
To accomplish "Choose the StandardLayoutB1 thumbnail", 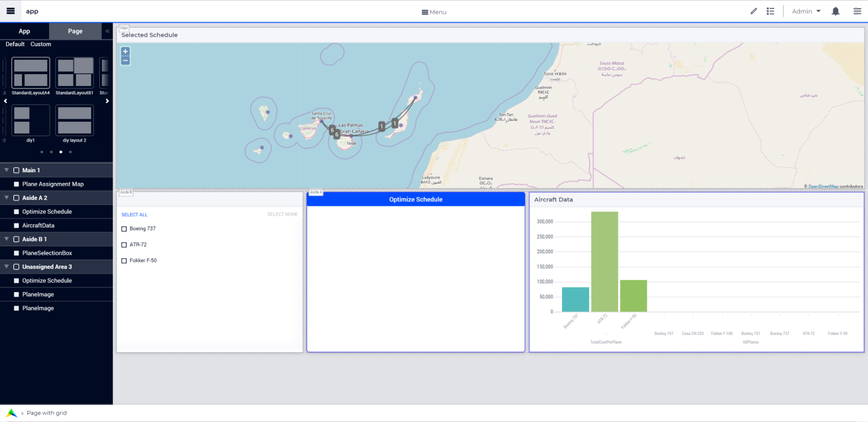I will tap(75, 73).
